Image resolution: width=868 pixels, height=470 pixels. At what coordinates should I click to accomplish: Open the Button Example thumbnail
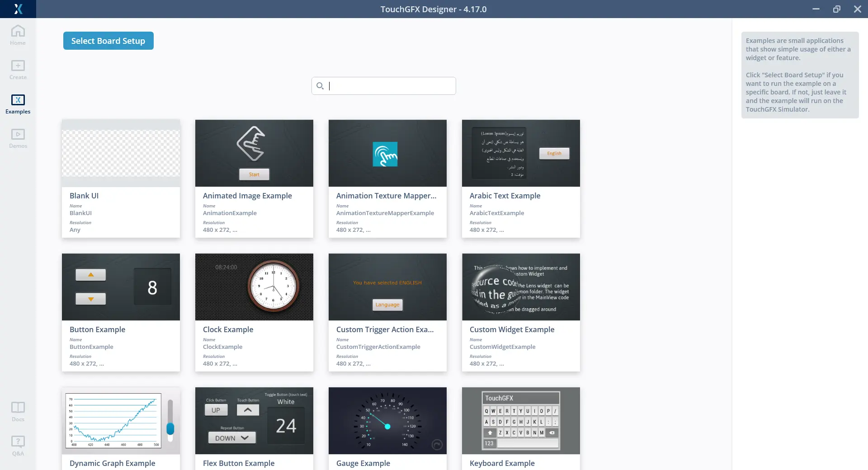(121, 287)
